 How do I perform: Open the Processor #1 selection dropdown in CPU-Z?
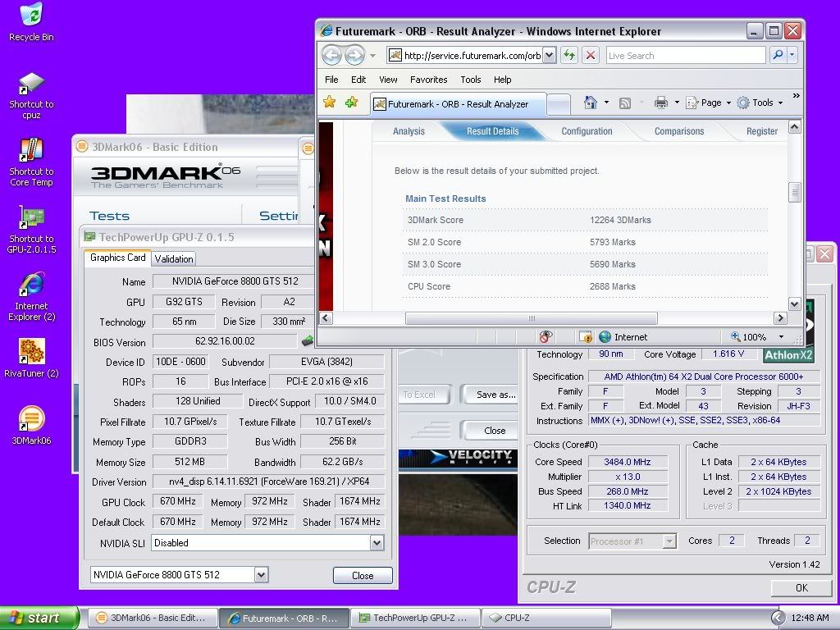tap(669, 541)
